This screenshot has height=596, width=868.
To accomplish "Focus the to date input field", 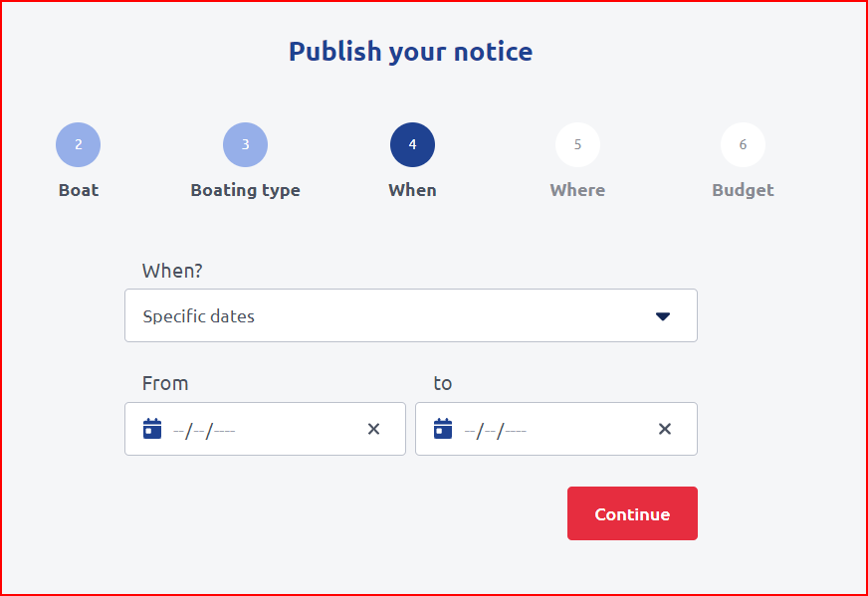I will [547, 430].
